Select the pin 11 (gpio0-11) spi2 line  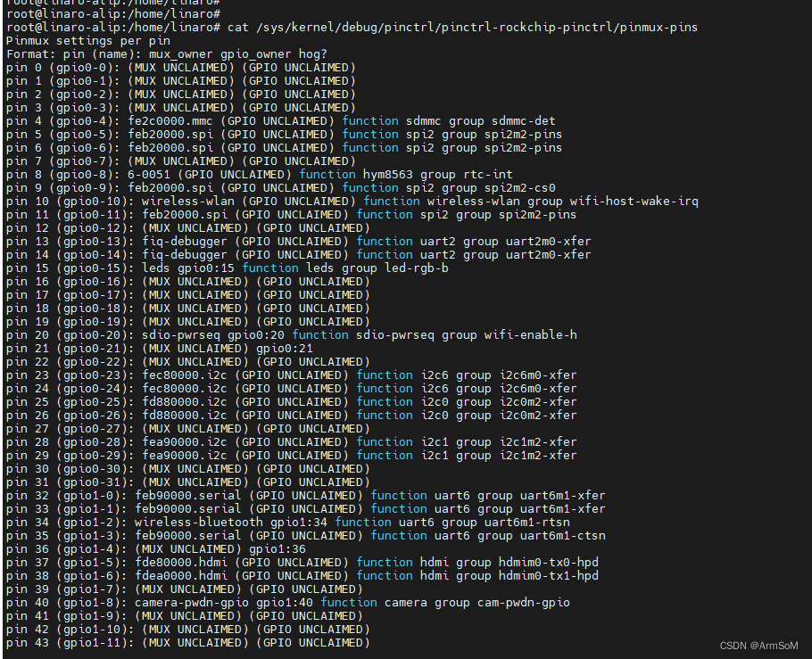click(x=291, y=215)
